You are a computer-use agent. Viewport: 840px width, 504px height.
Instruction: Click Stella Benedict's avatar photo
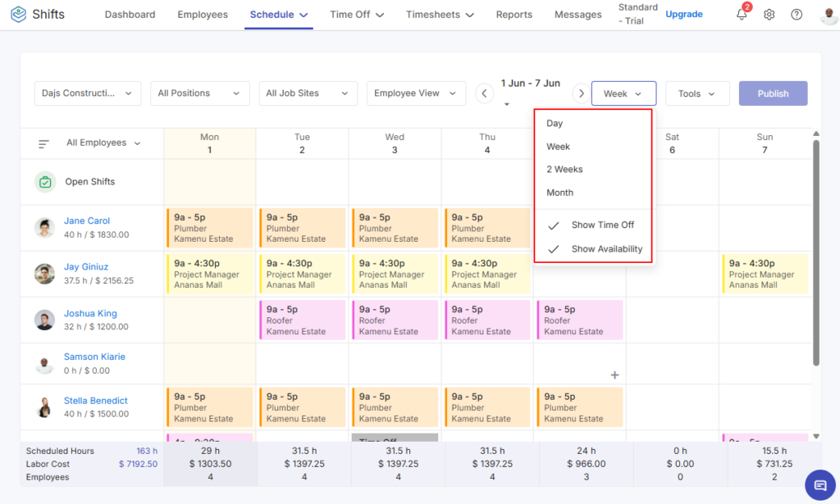point(44,407)
